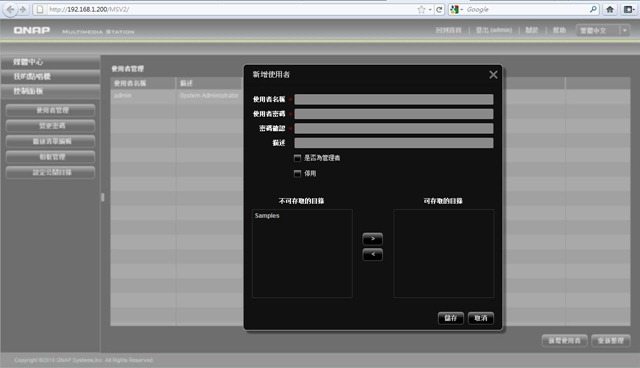Move folder right with the > arrow
Screen dimensions: 640x368
pos(372,239)
